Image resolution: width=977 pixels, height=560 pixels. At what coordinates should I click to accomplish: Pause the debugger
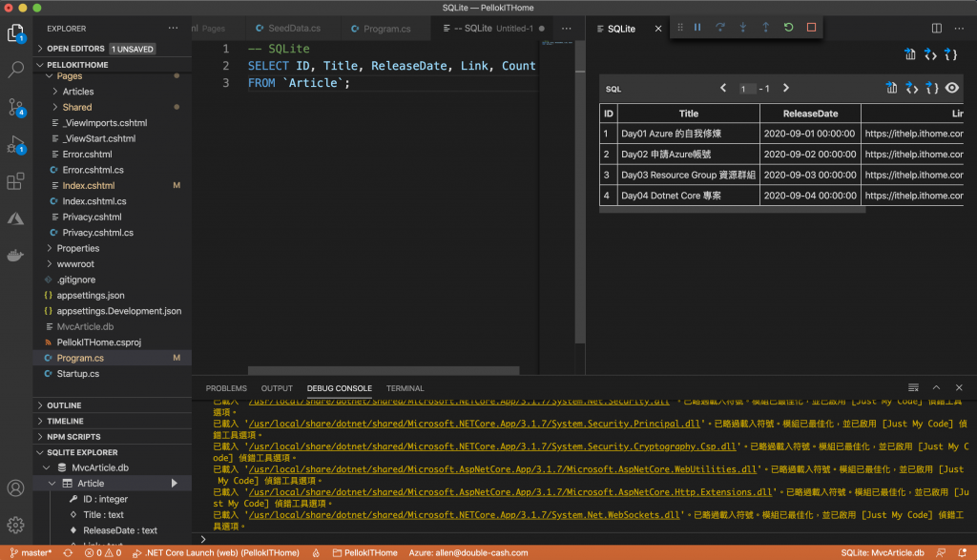tap(697, 28)
